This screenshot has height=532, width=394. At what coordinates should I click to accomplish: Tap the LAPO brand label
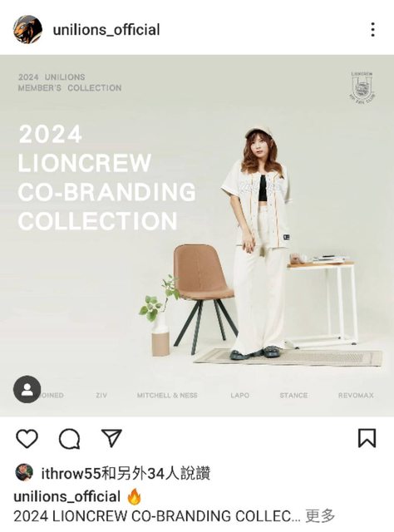(240, 396)
